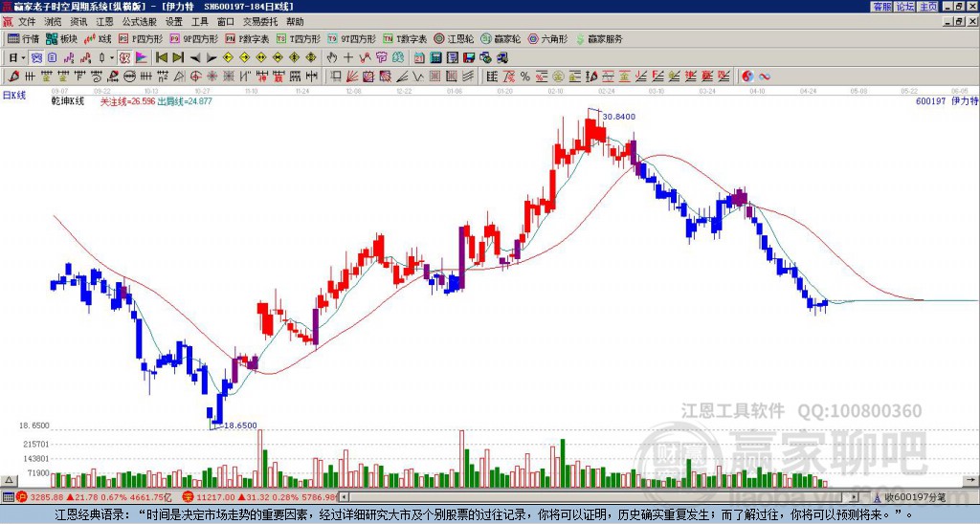This screenshot has height=524, width=980.
Task: Select the zigzag wave line tool
Action: [417, 76]
